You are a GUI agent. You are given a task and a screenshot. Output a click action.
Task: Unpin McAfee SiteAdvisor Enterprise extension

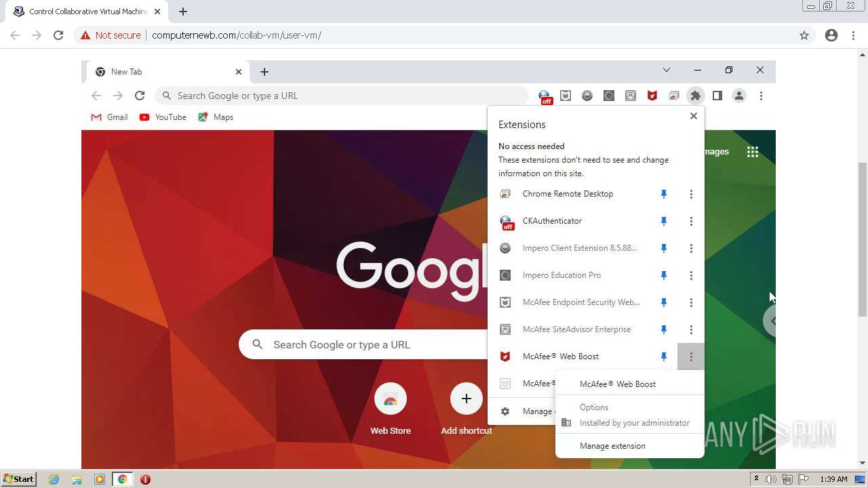664,329
